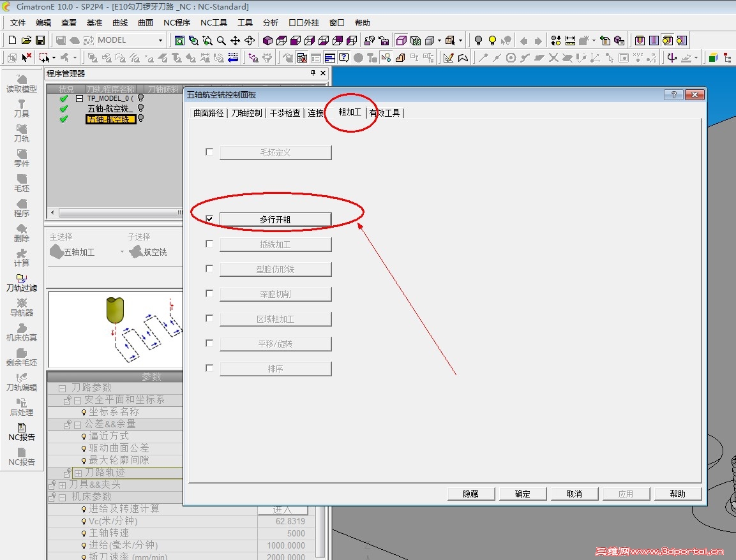
Task: Collapse the TP_MODEL_0 tree node
Action: coord(79,98)
